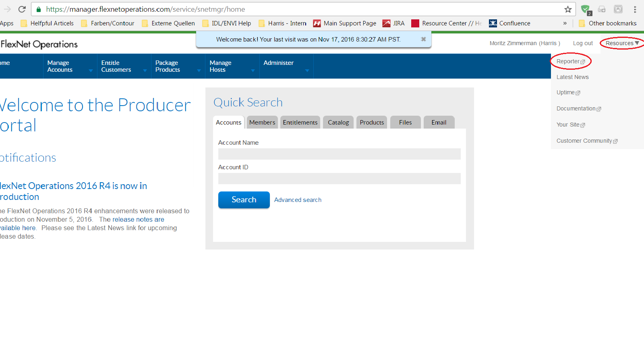Switch to the Entitlements search tab
Screen dimensions: 644x341
point(300,123)
